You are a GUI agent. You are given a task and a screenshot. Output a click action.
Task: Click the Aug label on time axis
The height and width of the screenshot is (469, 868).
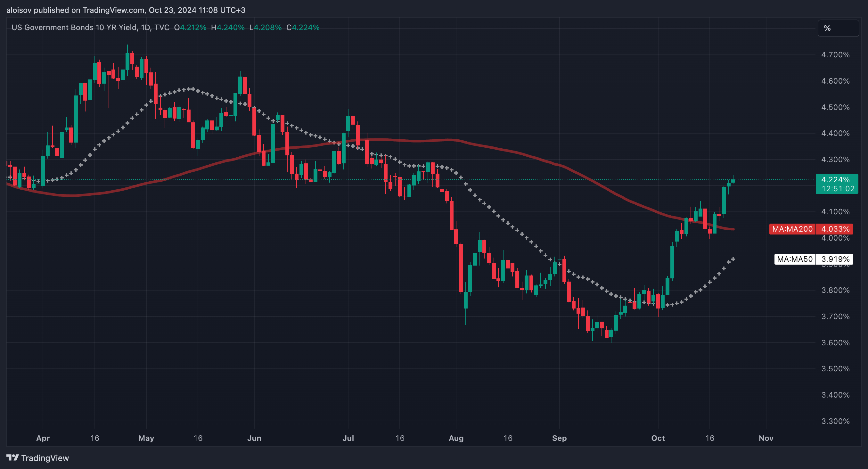(456, 438)
